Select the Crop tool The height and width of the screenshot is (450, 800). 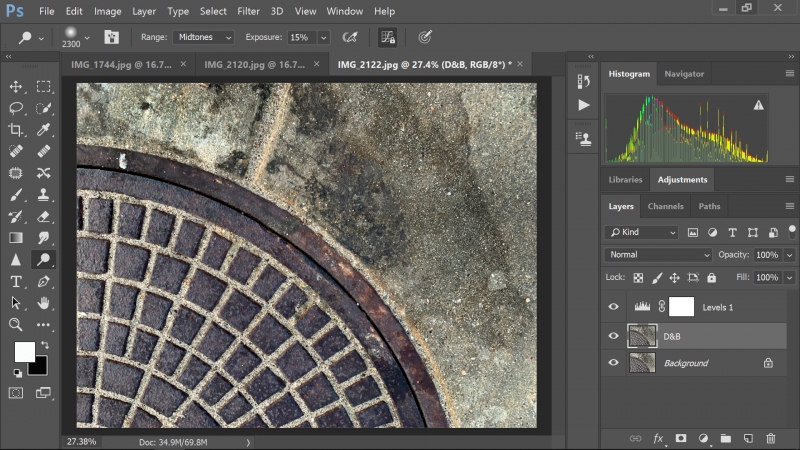click(16, 130)
